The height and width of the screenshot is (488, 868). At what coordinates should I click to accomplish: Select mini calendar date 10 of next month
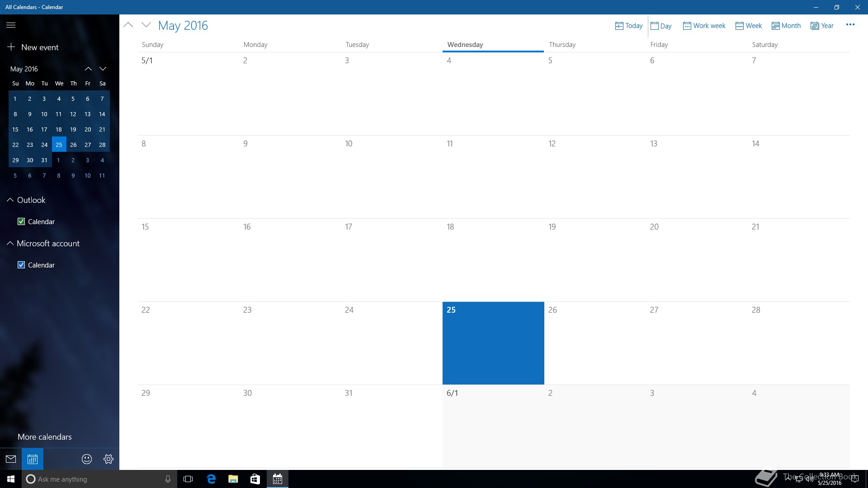(88, 175)
